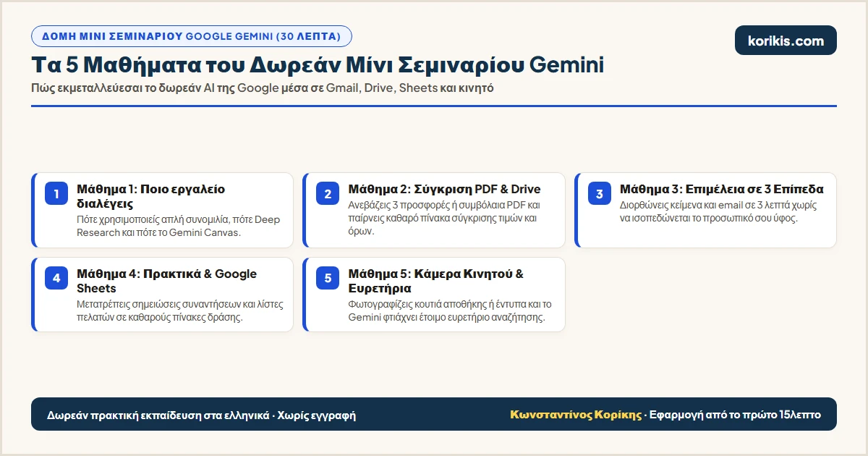Click the footer text "Δωρεάν πρακτική εκπαίδευση στα ελληνικά"

point(158,415)
